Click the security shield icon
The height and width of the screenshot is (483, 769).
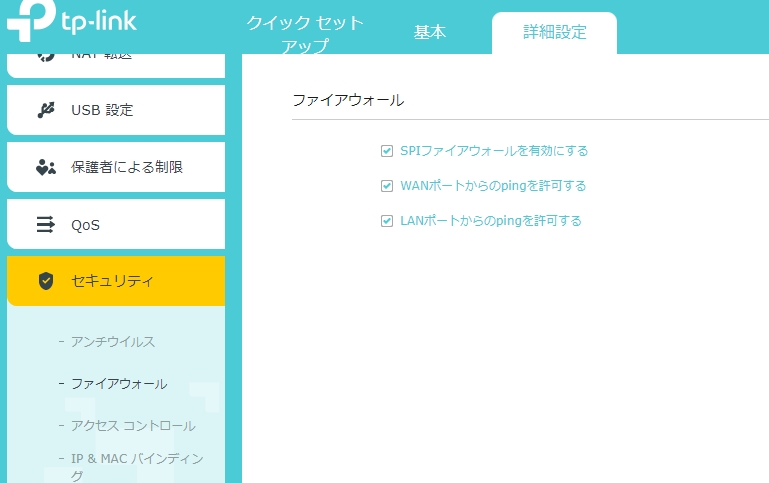(46, 281)
